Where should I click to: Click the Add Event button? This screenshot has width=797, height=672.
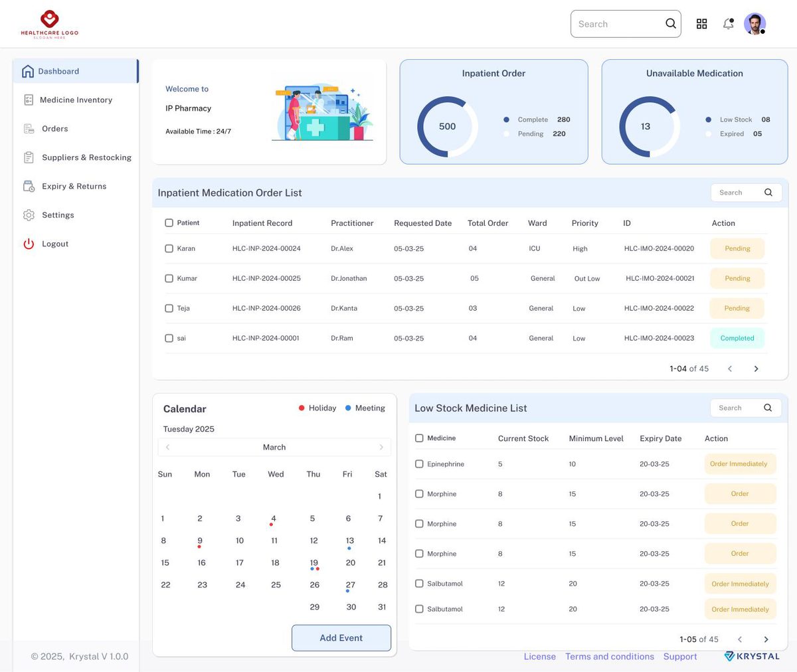point(341,637)
